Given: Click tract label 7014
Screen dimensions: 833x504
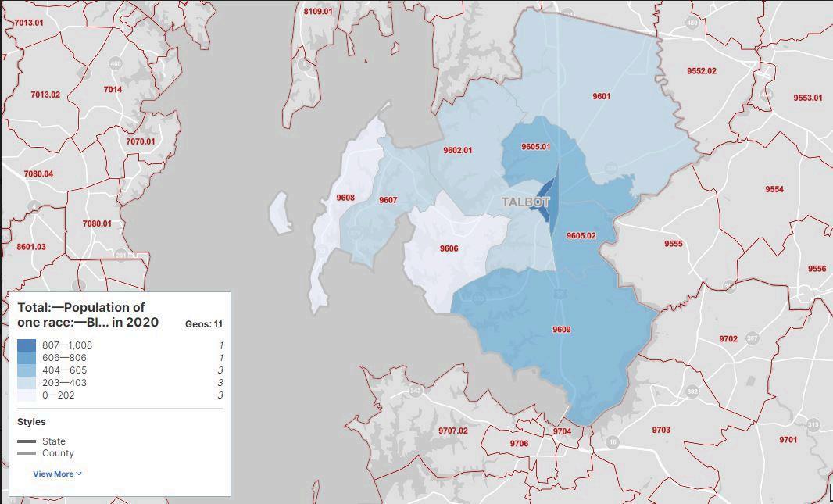Looking at the screenshot, I should pos(113,89).
